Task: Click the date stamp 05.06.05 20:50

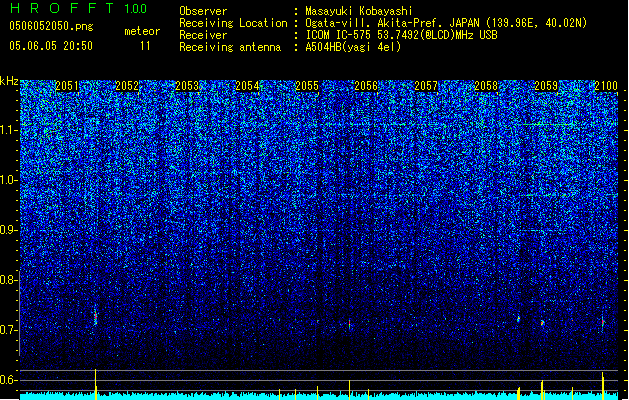Action: [x=51, y=46]
